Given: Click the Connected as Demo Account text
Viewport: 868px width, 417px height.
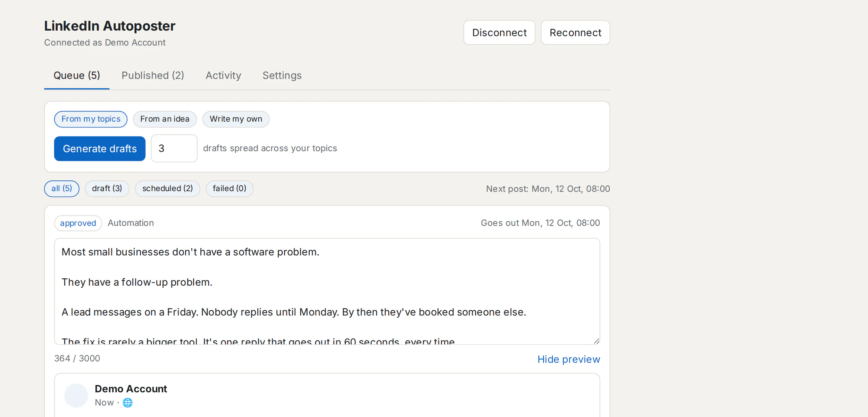Looking at the screenshot, I should (105, 42).
